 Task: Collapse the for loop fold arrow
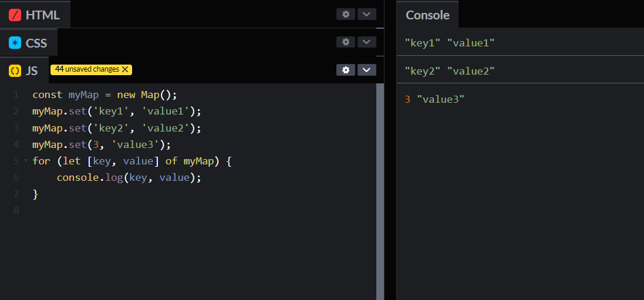pos(26,160)
